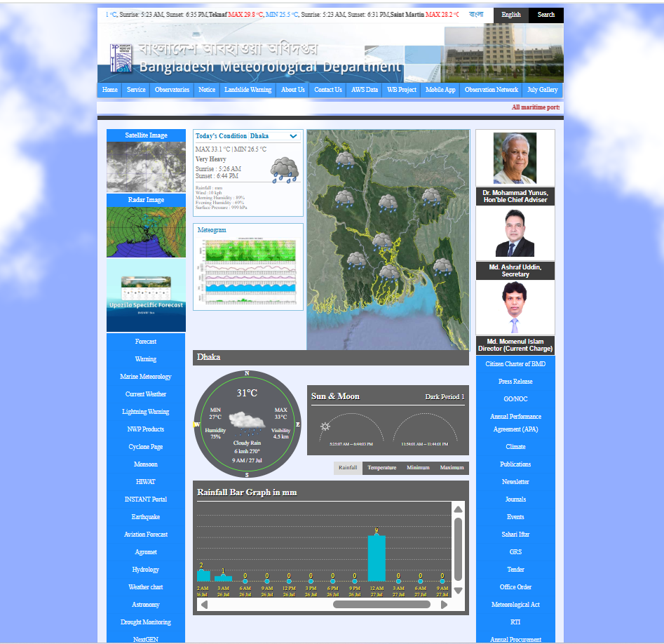Select the English language button
This screenshot has width=664, height=644.
click(511, 15)
